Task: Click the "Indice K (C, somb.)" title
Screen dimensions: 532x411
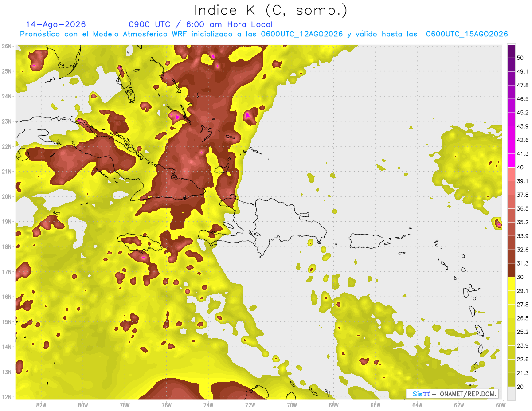Action: (271, 11)
